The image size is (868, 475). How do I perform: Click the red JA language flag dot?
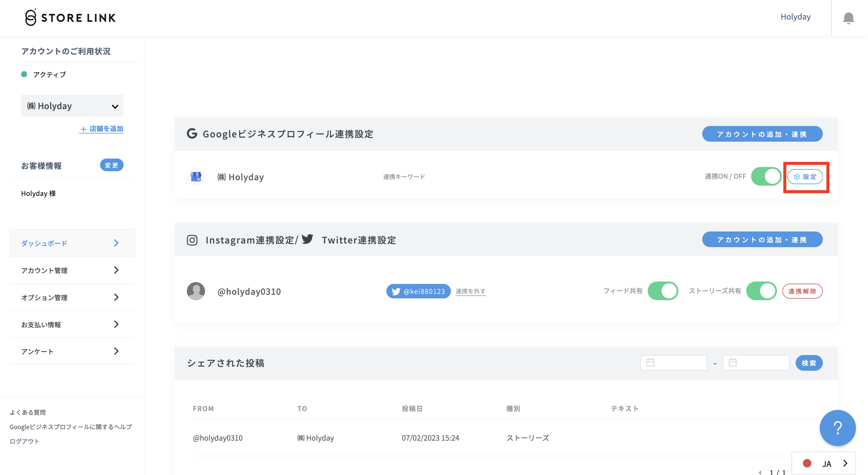coord(807,463)
